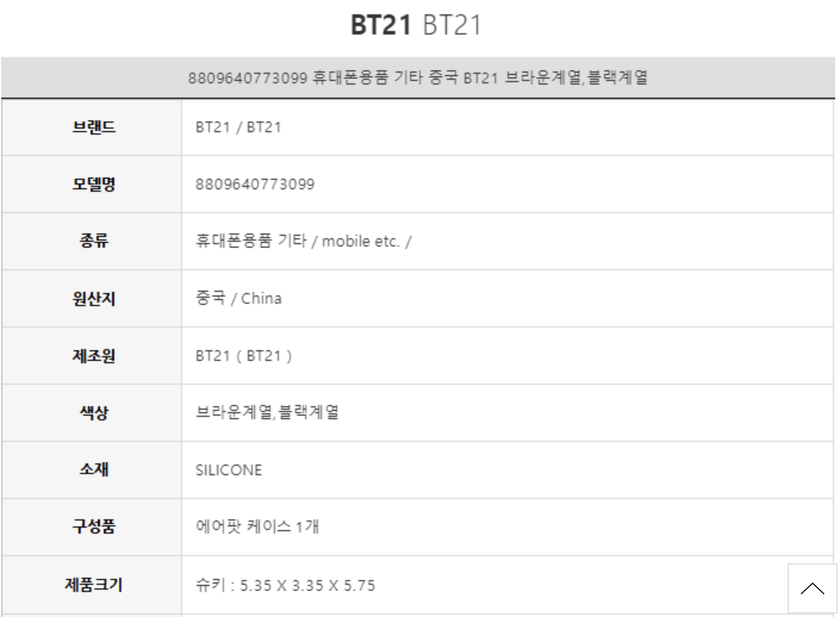Click the 브랜드 row label
Screen dimensions: 840x617
tap(94, 127)
